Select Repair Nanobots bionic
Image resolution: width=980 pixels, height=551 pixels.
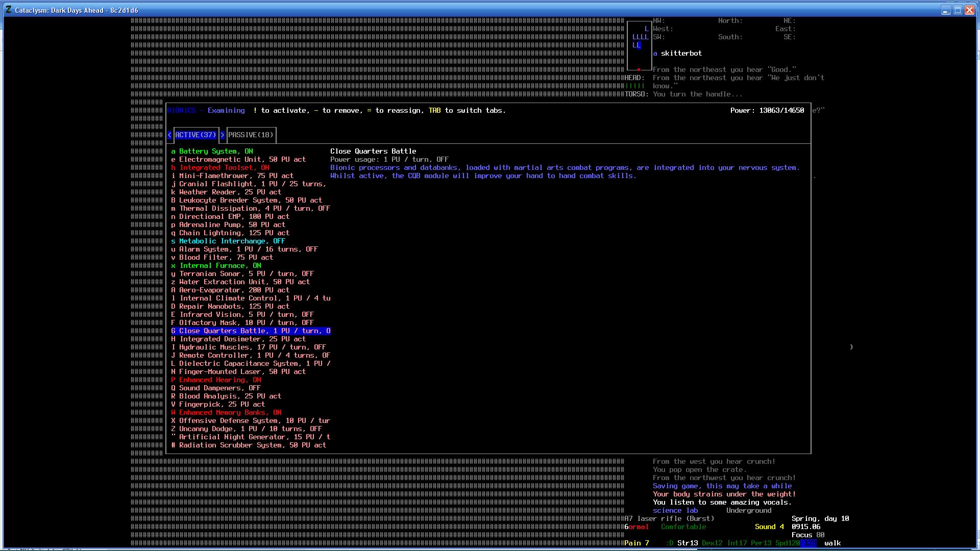[x=230, y=307]
